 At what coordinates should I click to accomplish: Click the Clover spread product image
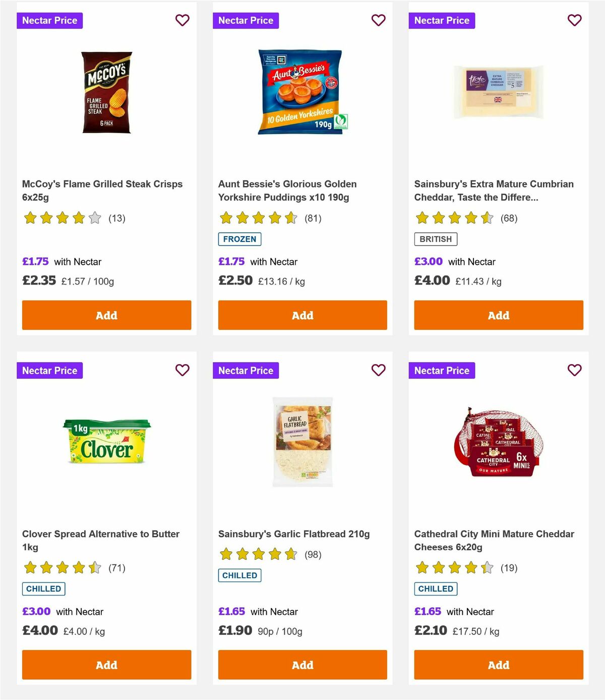point(106,444)
